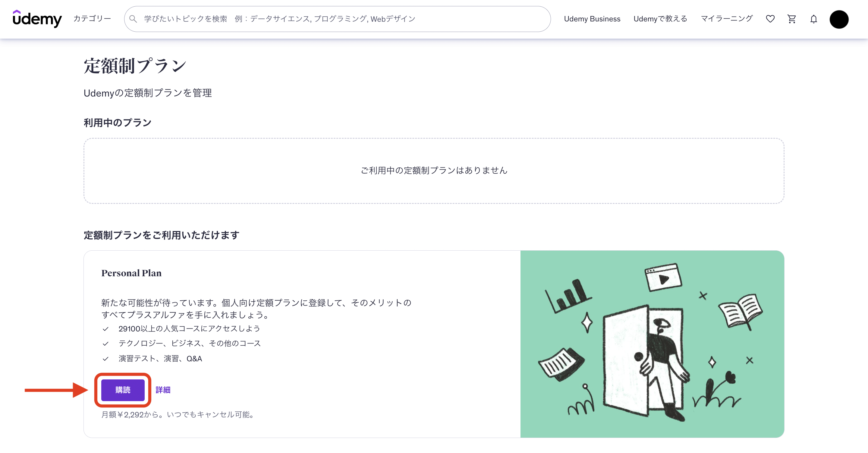Click the search magnifier icon

133,19
